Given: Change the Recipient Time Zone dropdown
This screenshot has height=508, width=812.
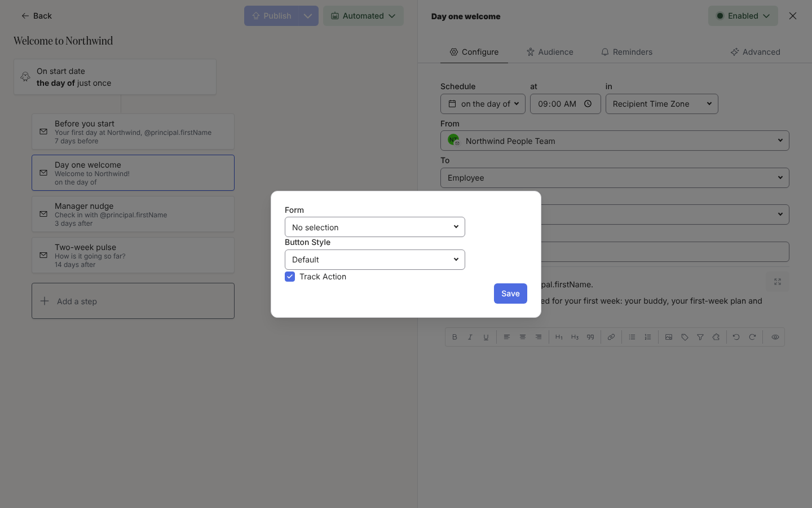Looking at the screenshot, I should click(x=662, y=104).
